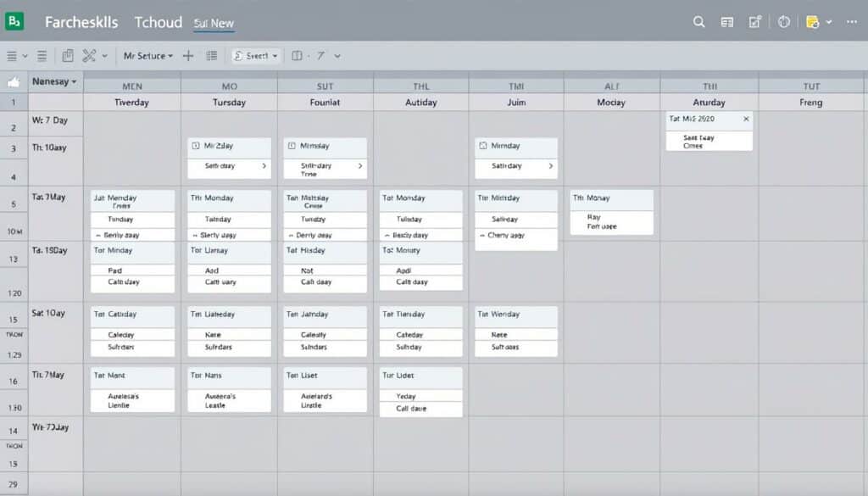This screenshot has height=496, width=868.
Task: Click the clock icon on Mir2day card
Action: 196,146
